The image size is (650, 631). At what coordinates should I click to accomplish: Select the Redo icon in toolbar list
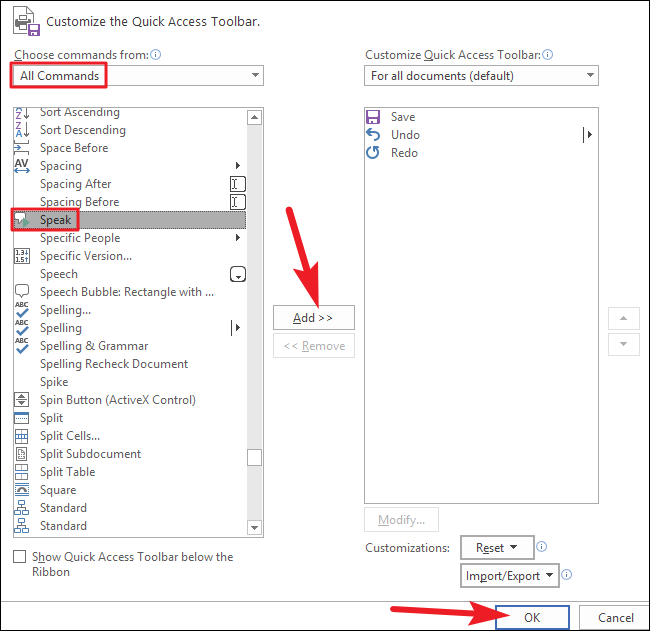coord(373,153)
